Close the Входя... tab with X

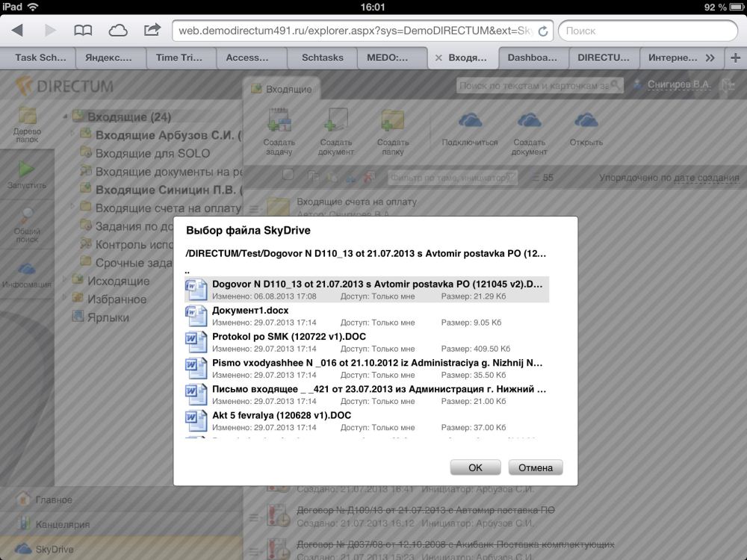[x=438, y=57]
